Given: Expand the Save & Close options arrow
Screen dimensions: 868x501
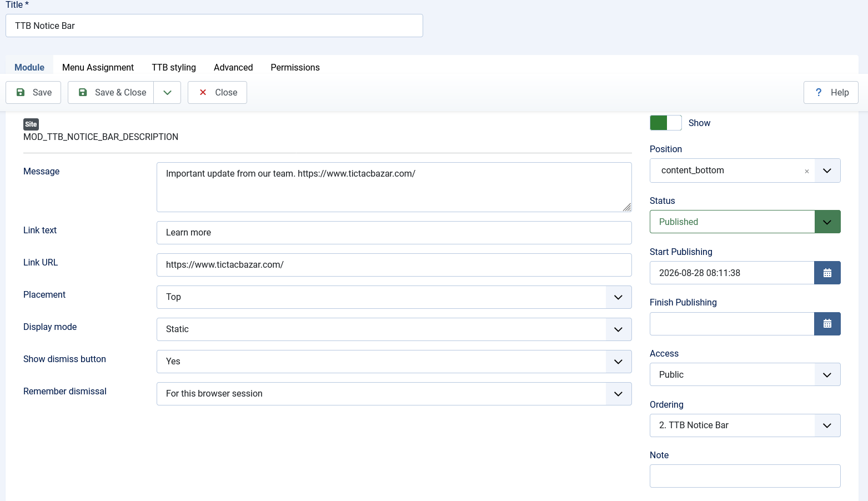Looking at the screenshot, I should [167, 93].
